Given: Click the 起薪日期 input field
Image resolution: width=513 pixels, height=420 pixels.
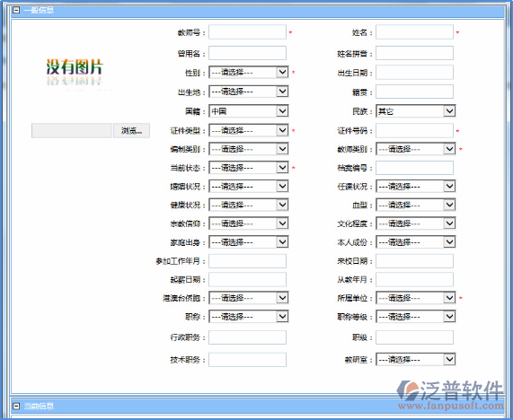Looking at the screenshot, I should tap(247, 279).
